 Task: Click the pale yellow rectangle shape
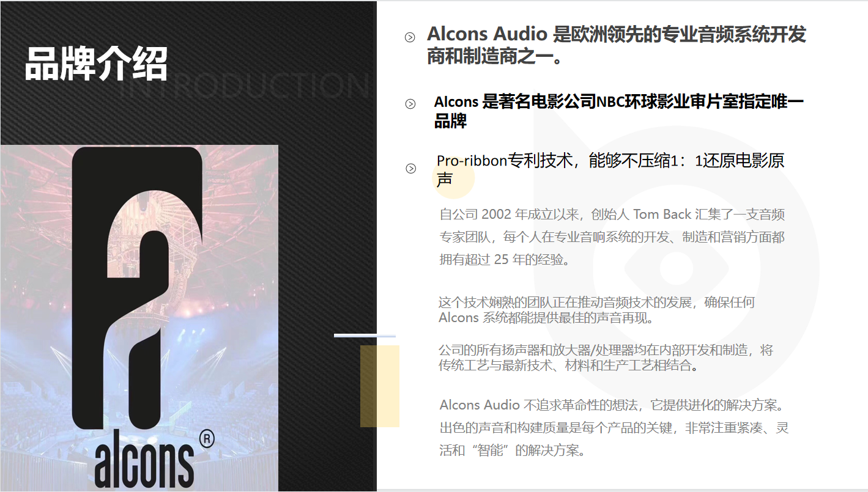click(x=380, y=386)
